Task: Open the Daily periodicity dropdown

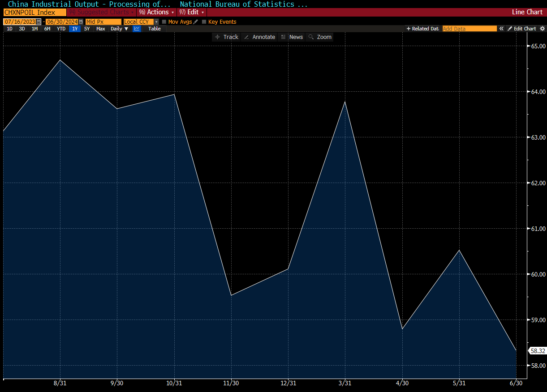Action: pos(119,29)
